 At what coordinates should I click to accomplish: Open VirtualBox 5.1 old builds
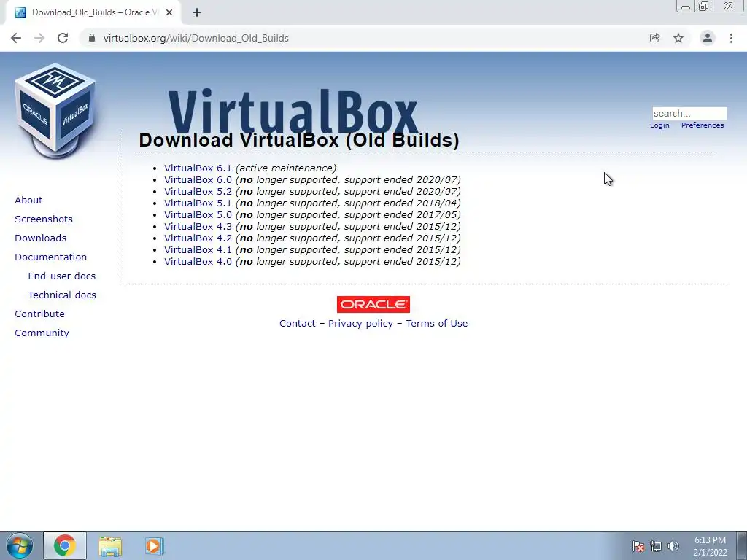(198, 203)
